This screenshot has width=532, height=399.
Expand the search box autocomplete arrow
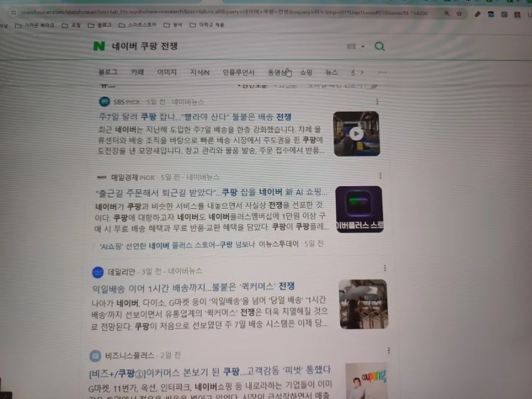[x=363, y=47]
